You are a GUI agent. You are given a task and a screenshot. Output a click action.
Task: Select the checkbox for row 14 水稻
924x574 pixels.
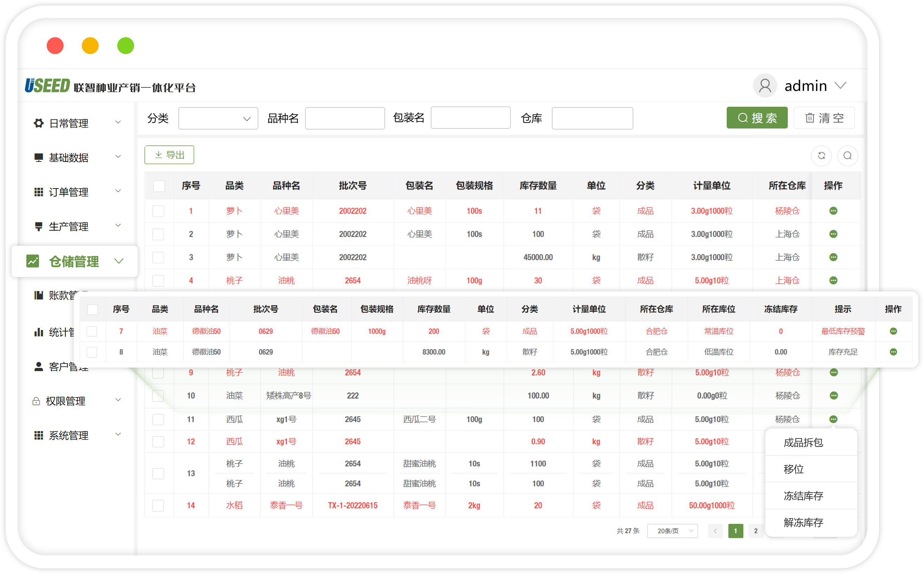point(158,505)
